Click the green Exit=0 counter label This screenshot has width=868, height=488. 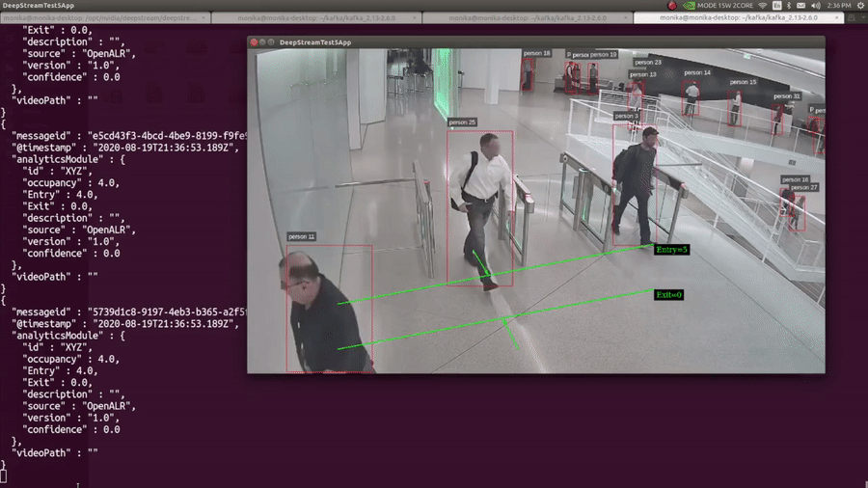pyautogui.click(x=668, y=294)
